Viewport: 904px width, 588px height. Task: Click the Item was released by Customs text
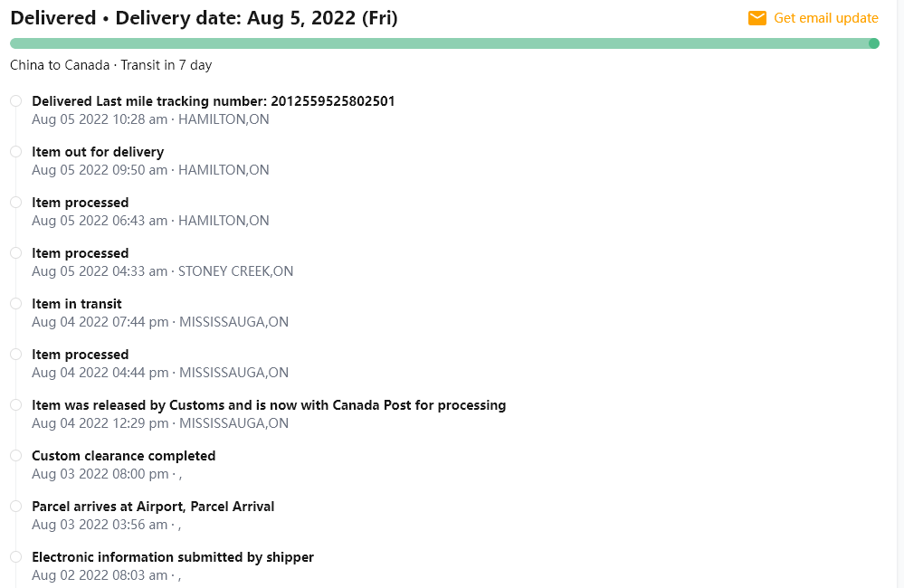269,405
